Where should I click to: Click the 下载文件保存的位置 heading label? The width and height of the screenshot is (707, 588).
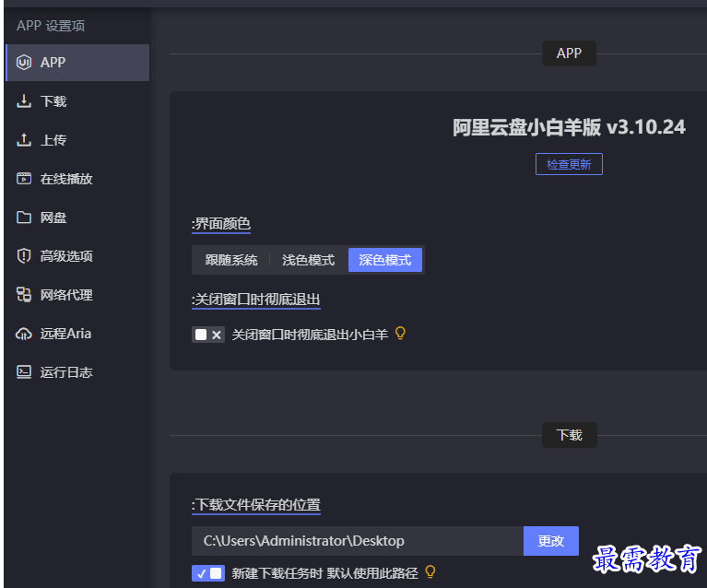tap(256, 504)
